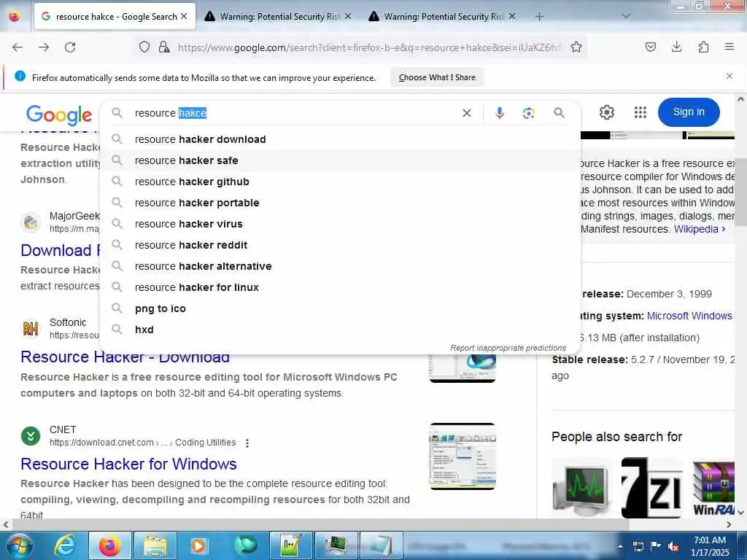Go back with the browser back arrow

[18, 47]
